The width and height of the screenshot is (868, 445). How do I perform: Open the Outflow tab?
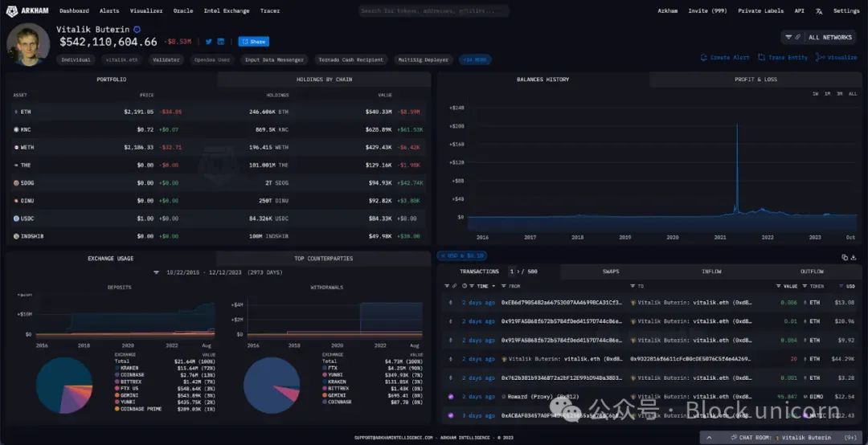(x=812, y=271)
